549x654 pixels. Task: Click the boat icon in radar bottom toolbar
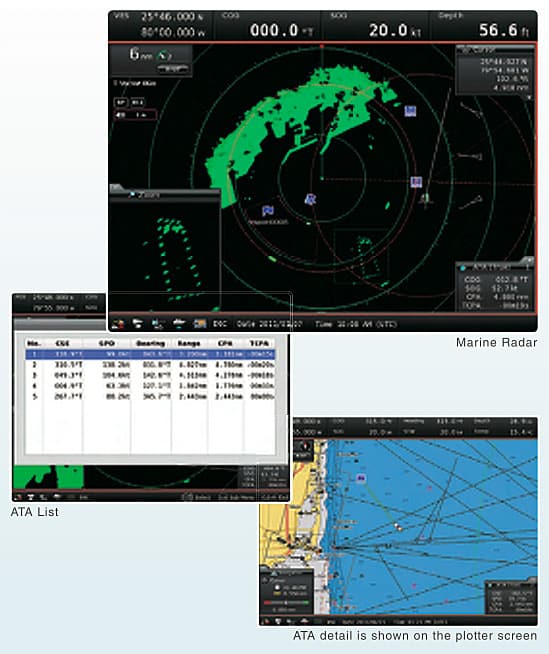179,323
